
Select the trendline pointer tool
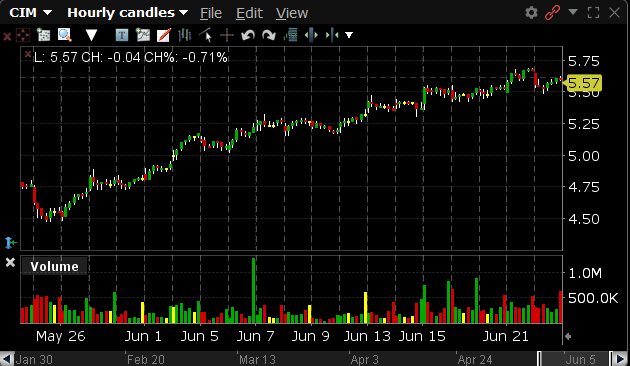coord(206,35)
